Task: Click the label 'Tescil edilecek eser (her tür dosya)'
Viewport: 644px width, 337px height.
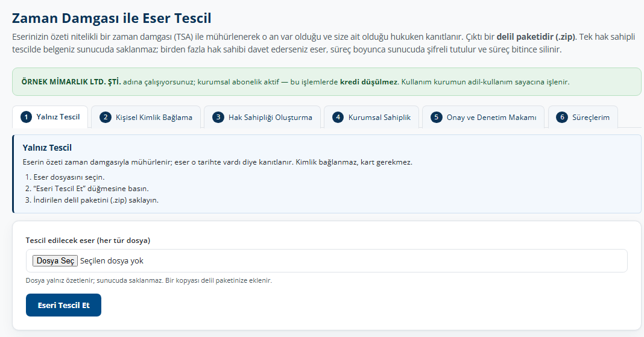Action: 88,241
